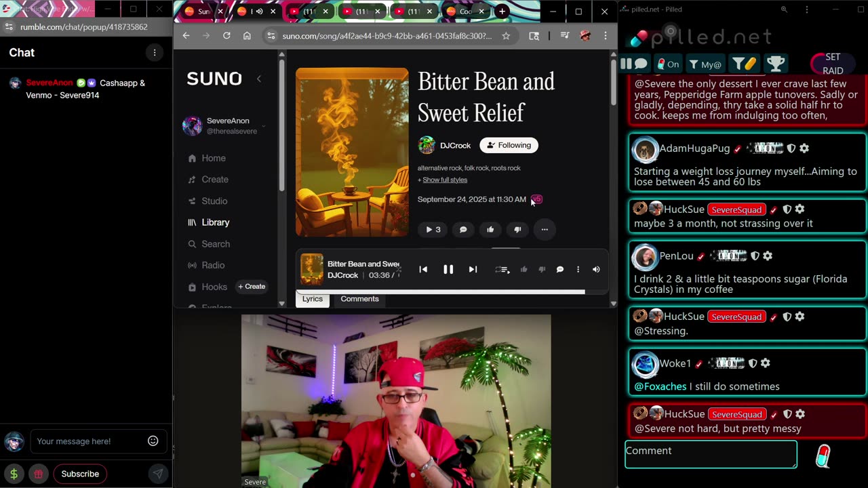Skip to next track in Suno player
This screenshot has height=488, width=868.
point(473,269)
